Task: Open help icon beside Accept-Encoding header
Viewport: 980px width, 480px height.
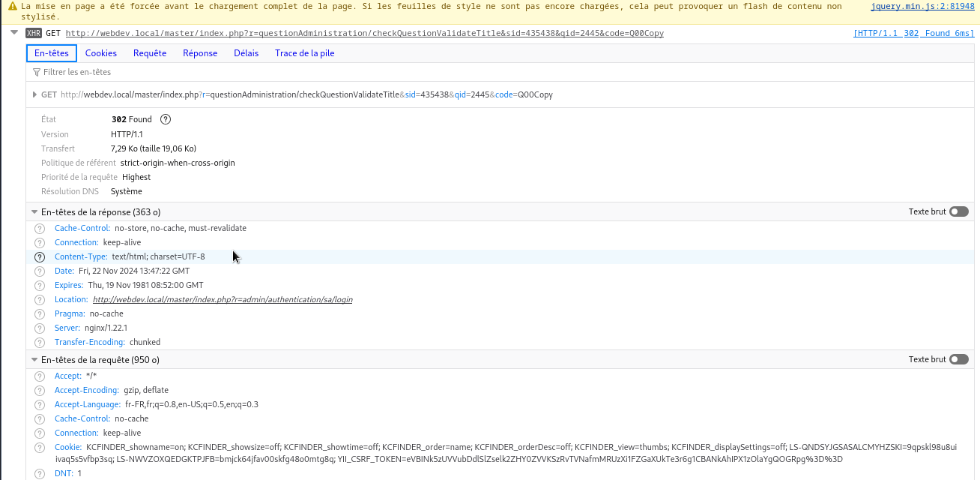Action: point(40,390)
